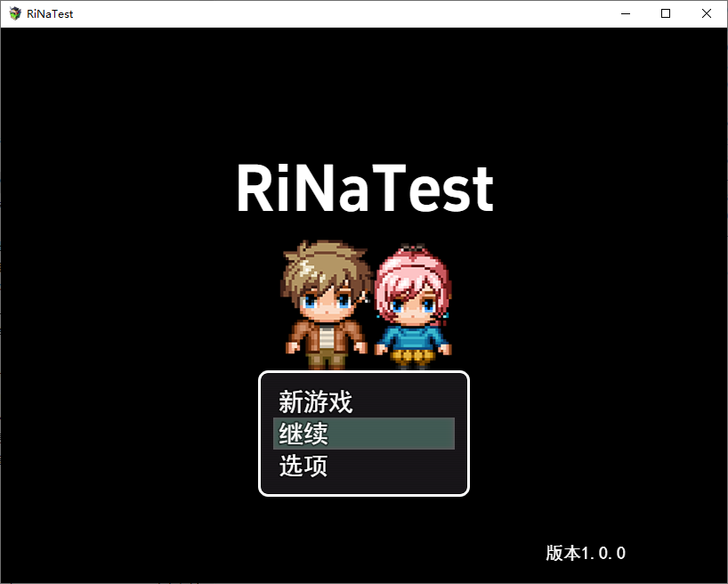728x584 pixels.
Task: Minimize the RiNaTest game window
Action: point(625,13)
